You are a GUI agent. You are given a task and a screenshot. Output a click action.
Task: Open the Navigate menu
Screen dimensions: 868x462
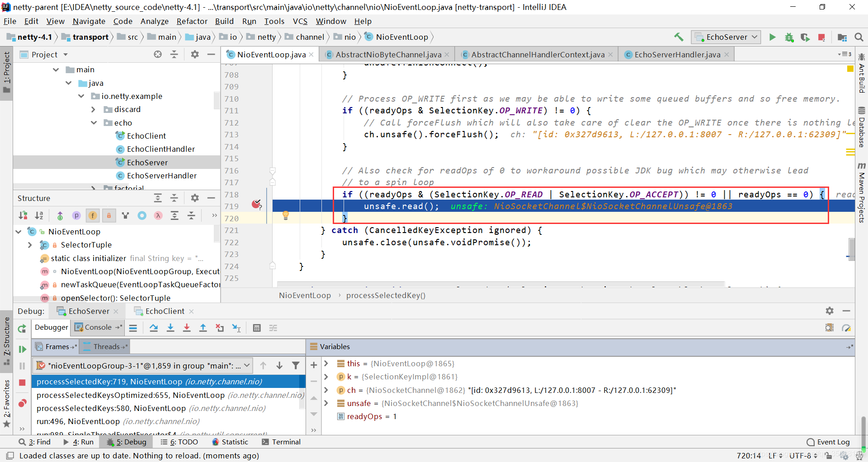(89, 21)
